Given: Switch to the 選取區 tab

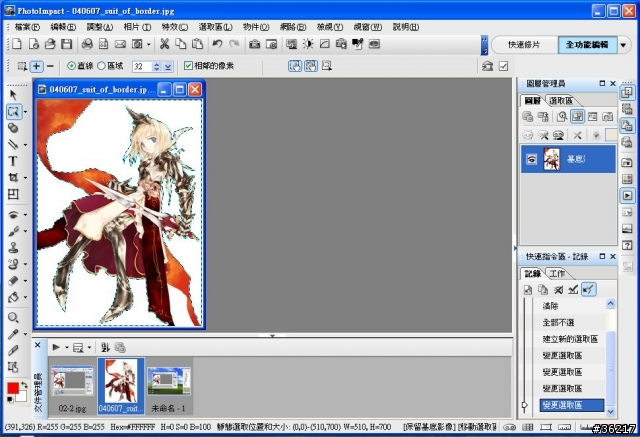Looking at the screenshot, I should click(x=560, y=100).
